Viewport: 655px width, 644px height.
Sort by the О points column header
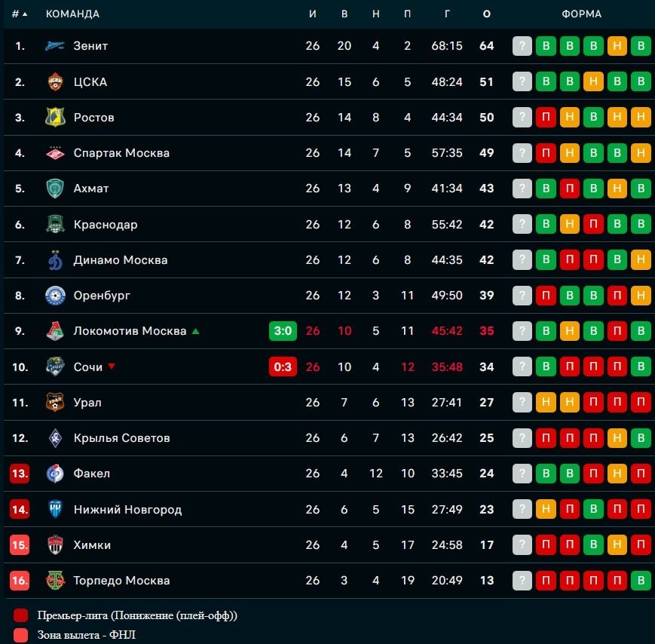pos(487,14)
